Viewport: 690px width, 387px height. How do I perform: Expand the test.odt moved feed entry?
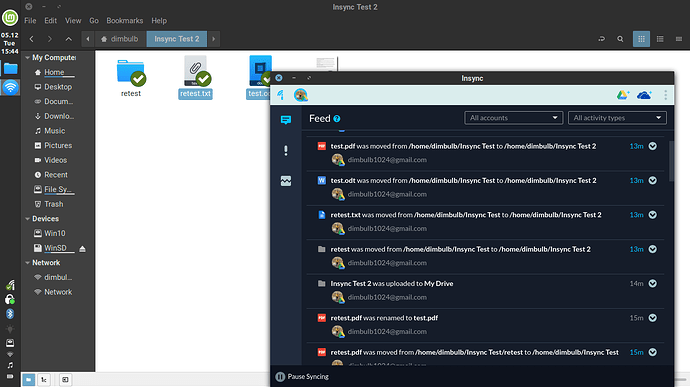point(653,181)
